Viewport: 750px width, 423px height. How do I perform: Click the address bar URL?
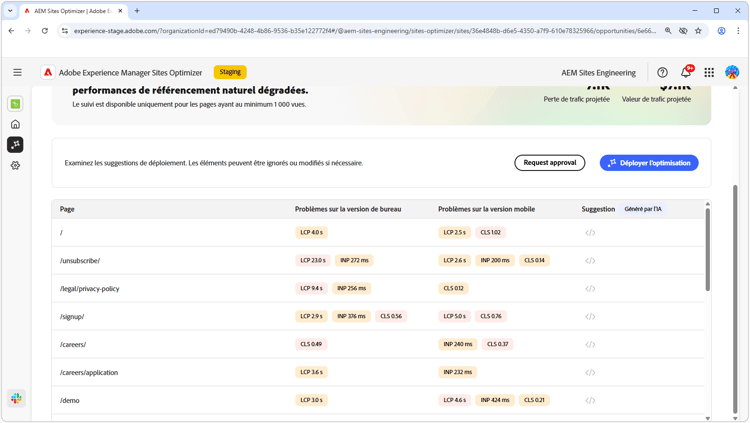coord(364,31)
